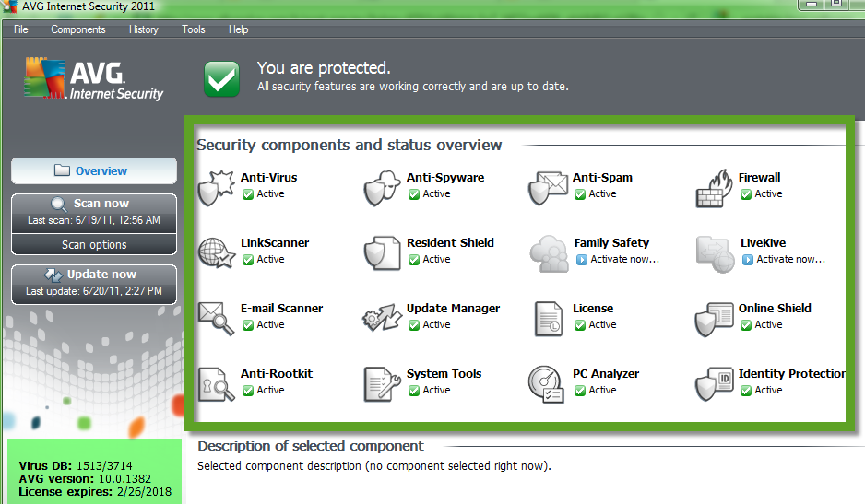Click the folder icon on Overview button
This screenshot has height=504, width=865.
click(x=62, y=170)
